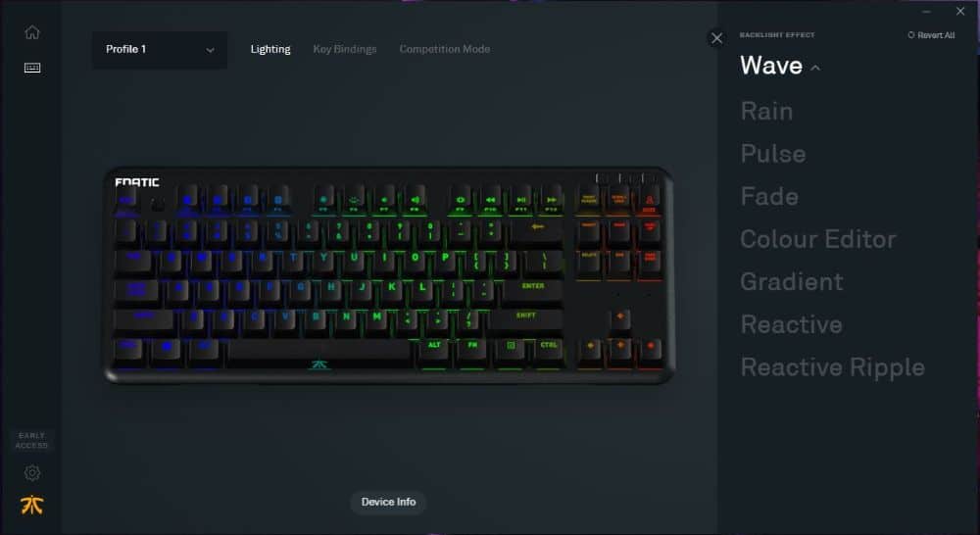Collapse the Wave effect list chevron
This screenshot has width=980, height=535.
click(x=815, y=68)
